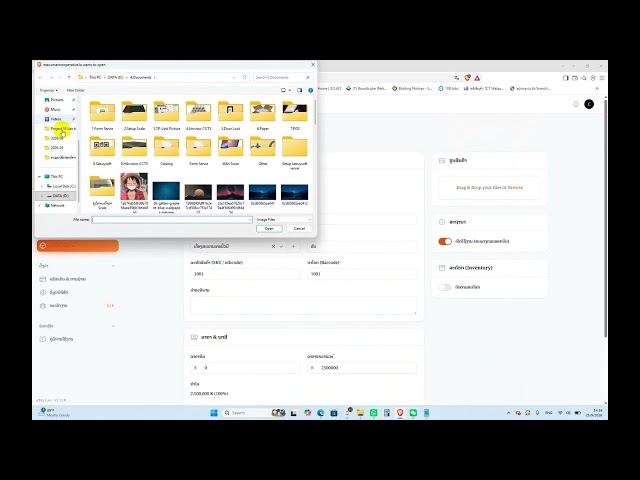Enable the Inventory tracking toggle
Viewport: 640px width, 480px height.
click(445, 287)
